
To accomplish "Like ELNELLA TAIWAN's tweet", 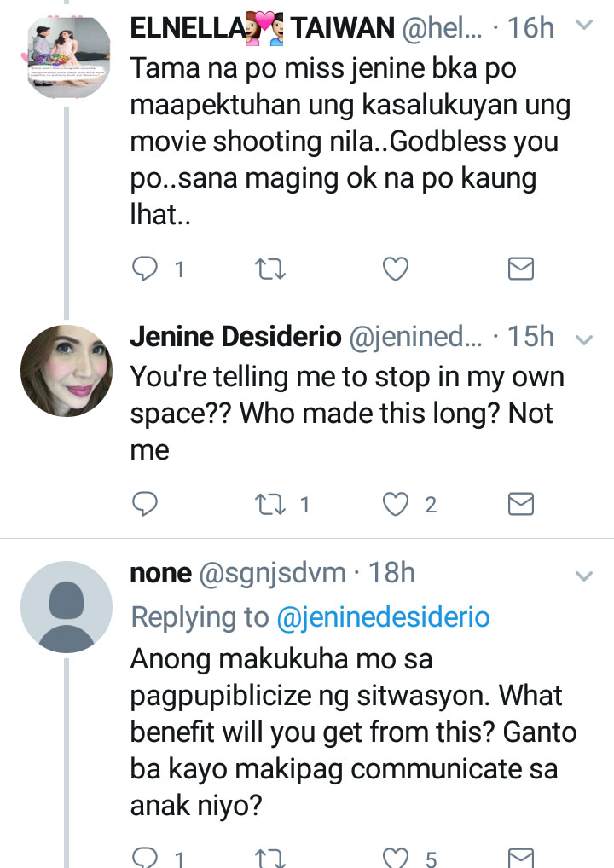I will [x=395, y=269].
